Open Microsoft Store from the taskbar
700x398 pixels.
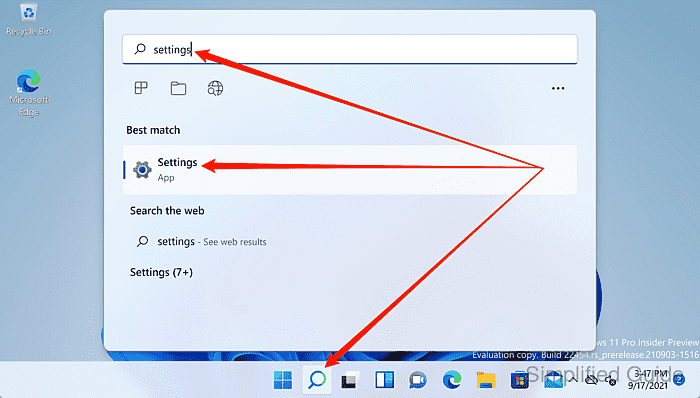tap(519, 380)
